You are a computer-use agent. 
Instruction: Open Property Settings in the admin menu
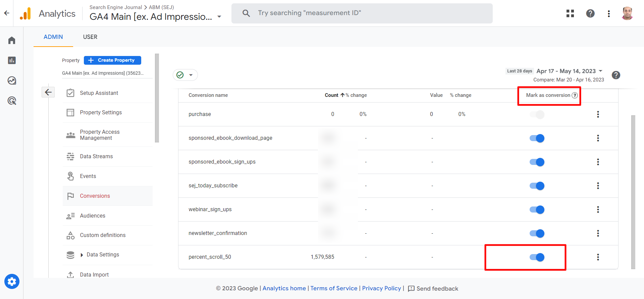(x=108, y=113)
